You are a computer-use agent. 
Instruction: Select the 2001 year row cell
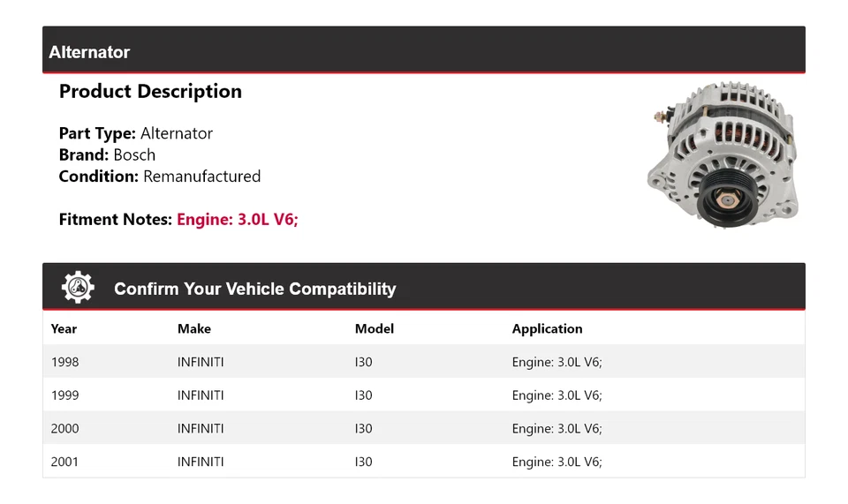tap(64, 462)
